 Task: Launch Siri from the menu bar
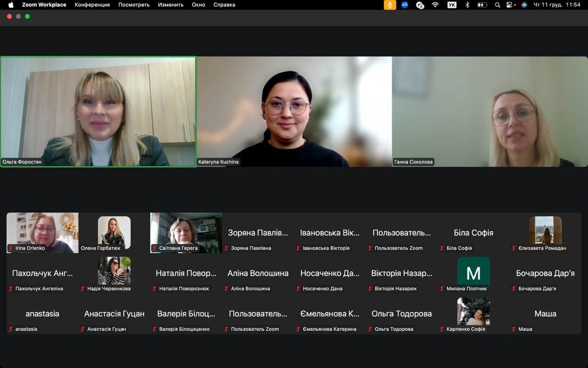click(524, 5)
